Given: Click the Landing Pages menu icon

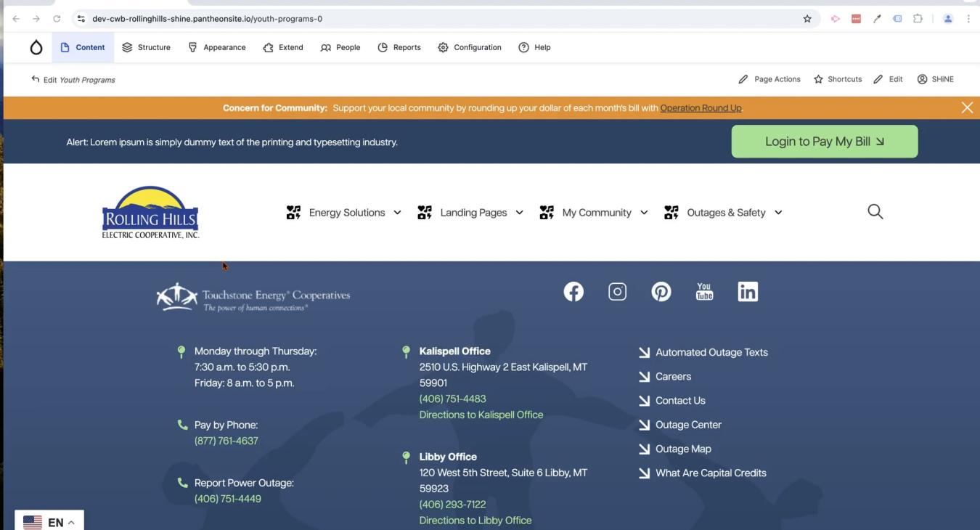Looking at the screenshot, I should coord(425,213).
